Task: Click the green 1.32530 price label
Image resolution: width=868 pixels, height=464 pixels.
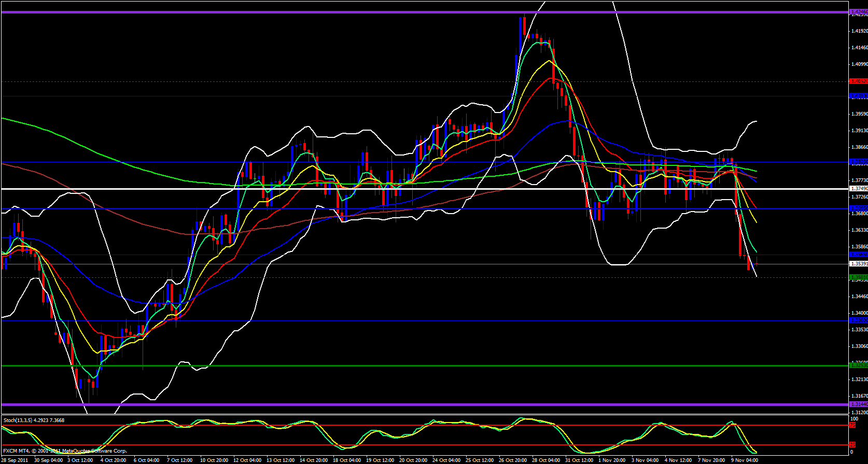Action: tap(858, 365)
